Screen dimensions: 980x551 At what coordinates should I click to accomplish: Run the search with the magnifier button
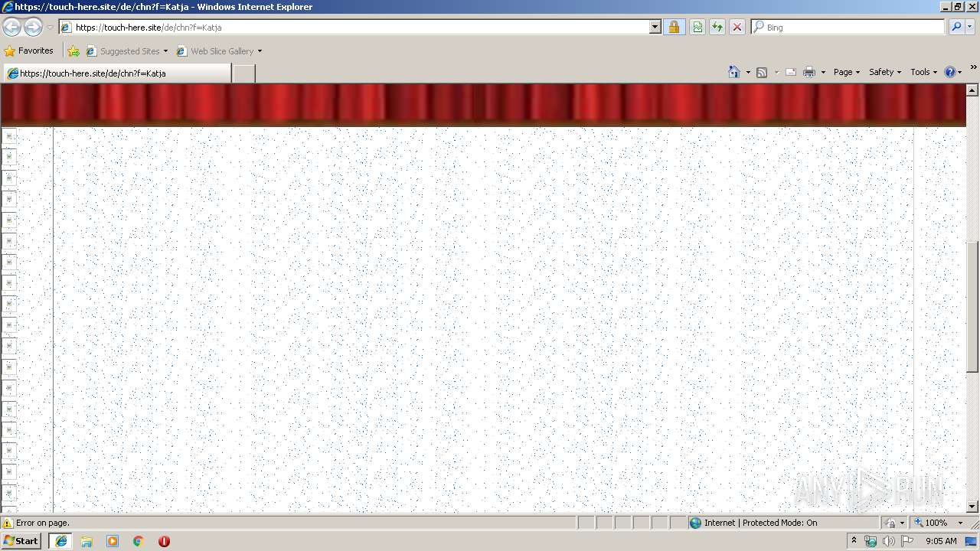coord(956,28)
